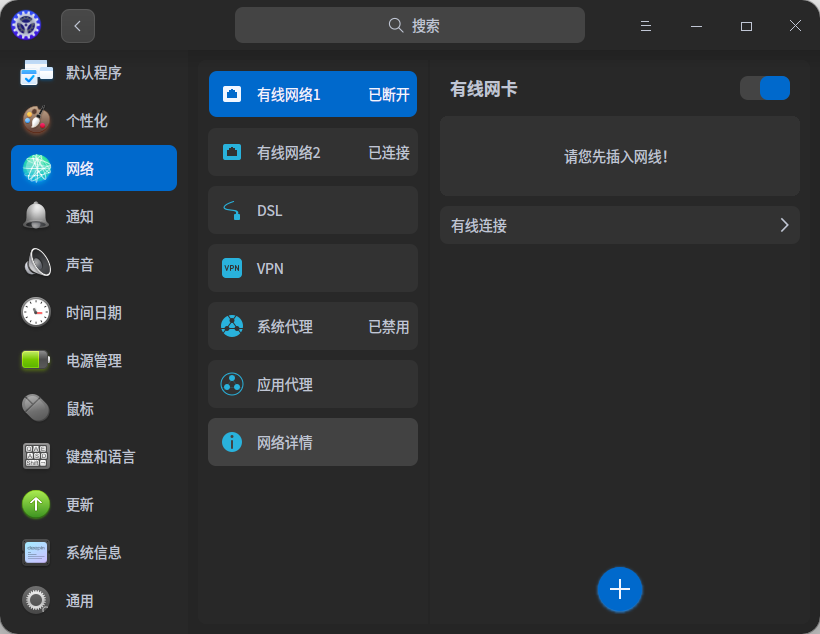This screenshot has height=634, width=820.
Task: Select the 电源管理 power management section
Action: pyautogui.click(x=94, y=360)
